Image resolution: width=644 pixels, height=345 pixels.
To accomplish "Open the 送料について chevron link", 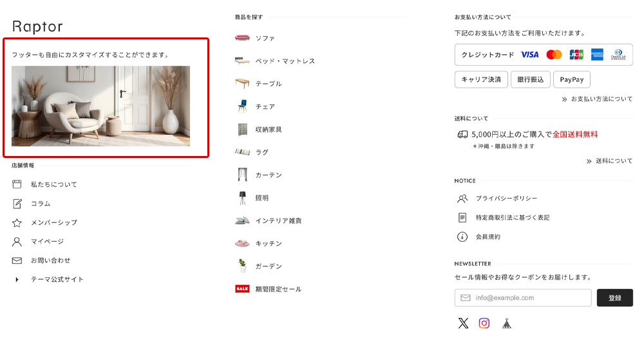I will pos(609,161).
